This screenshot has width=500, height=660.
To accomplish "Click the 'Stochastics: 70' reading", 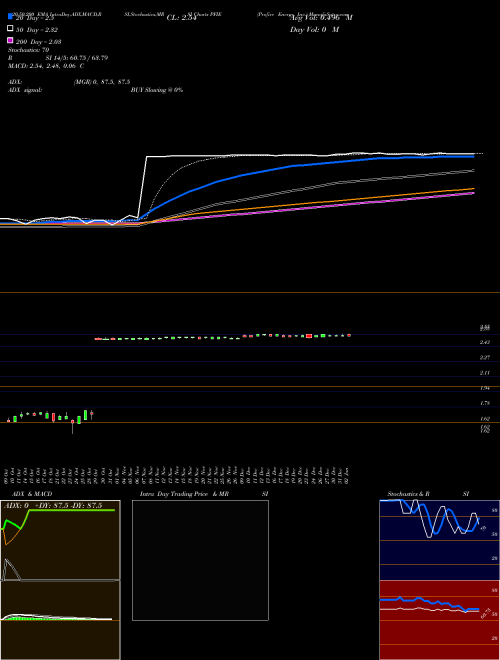I will pyautogui.click(x=29, y=50).
